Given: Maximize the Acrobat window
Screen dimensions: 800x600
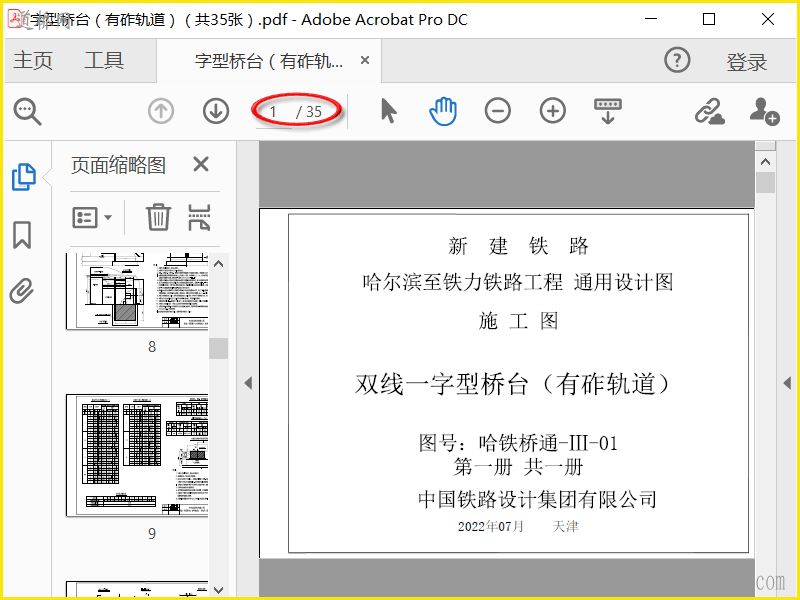Looking at the screenshot, I should (x=709, y=19).
